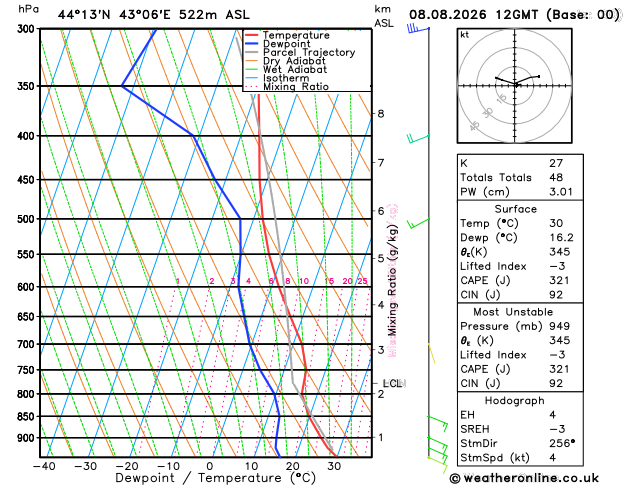629x486 pixels.
Task: Click the mixing ratio label 25
Action: pyautogui.click(x=362, y=281)
